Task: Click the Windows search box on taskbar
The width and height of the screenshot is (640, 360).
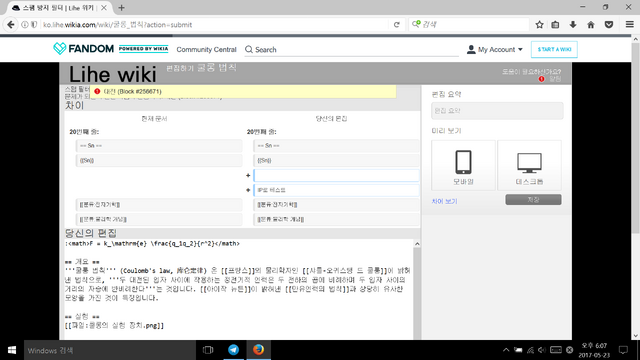Action: [109, 350]
